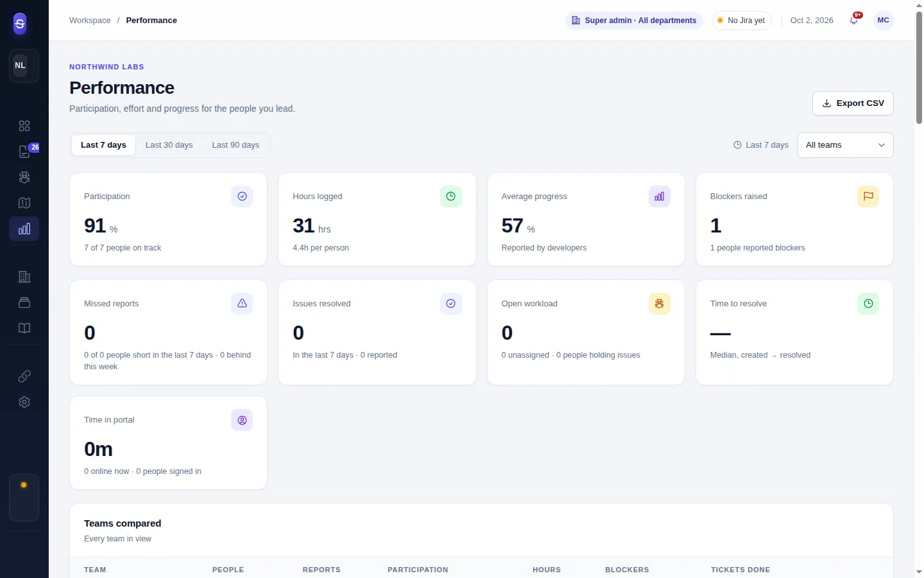Click the No Jira yet status pill
924x578 pixels.
click(x=742, y=21)
